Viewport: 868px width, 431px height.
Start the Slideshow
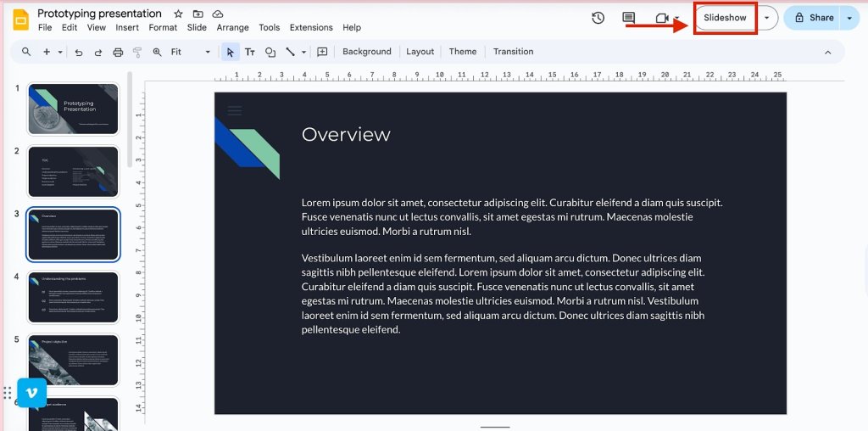tap(726, 18)
